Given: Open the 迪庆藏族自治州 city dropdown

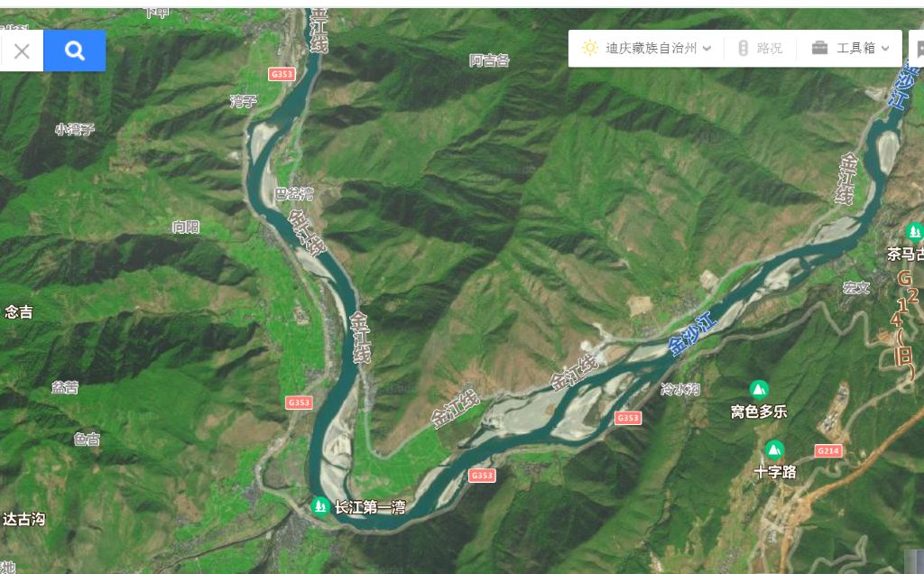Looking at the screenshot, I should pos(646,48).
